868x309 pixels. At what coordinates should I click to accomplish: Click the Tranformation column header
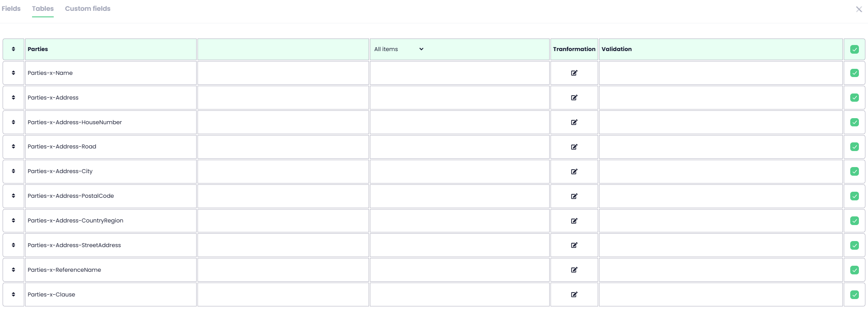point(574,49)
